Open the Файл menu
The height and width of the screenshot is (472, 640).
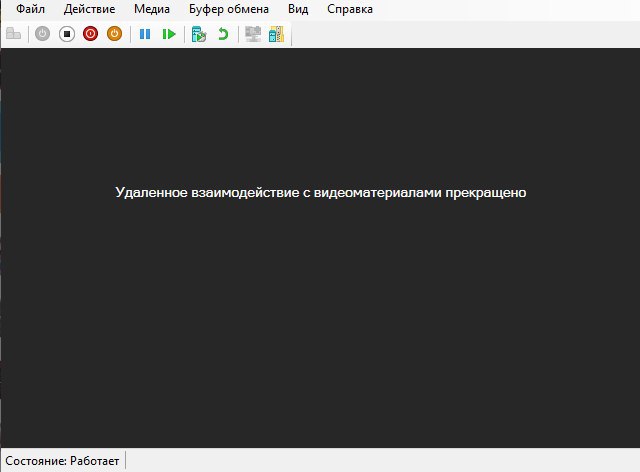coord(30,9)
